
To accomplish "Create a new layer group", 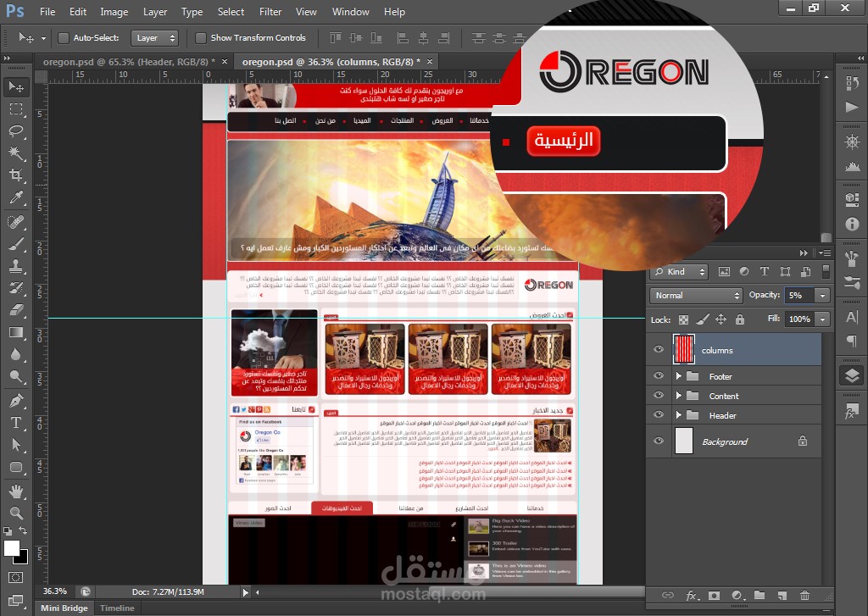I will coord(759,595).
